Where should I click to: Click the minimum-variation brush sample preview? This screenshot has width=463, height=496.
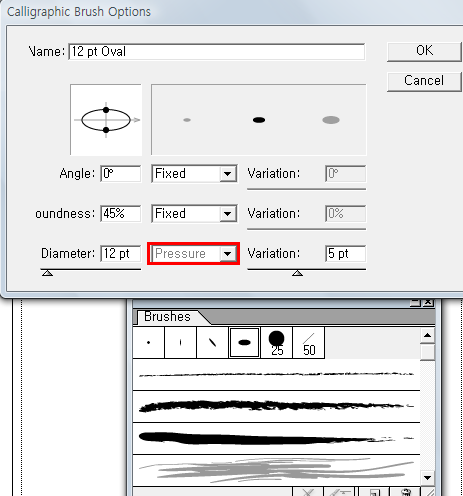pyautogui.click(x=187, y=120)
